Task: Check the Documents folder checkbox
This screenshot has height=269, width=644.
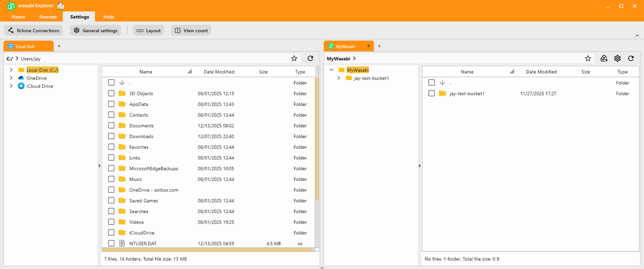Action: pos(111,125)
